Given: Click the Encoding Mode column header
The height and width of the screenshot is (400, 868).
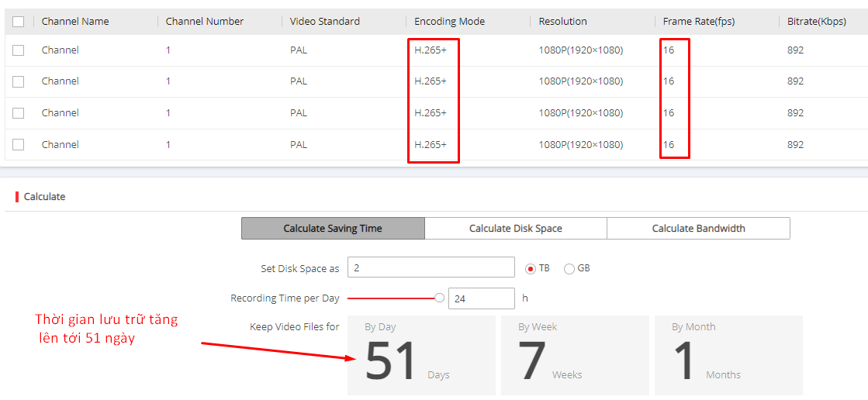Looking at the screenshot, I should (449, 22).
